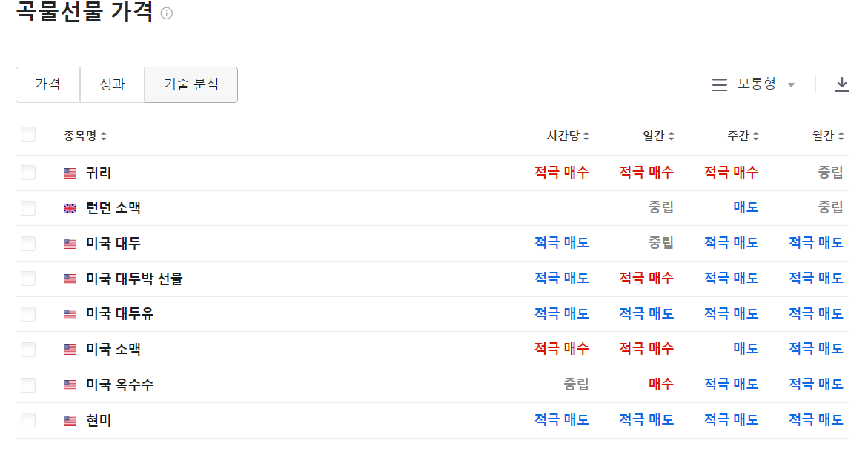Screen dimensions: 868x466
Task: Click the flag icon beside 미국 옥수수
Action: [70, 385]
